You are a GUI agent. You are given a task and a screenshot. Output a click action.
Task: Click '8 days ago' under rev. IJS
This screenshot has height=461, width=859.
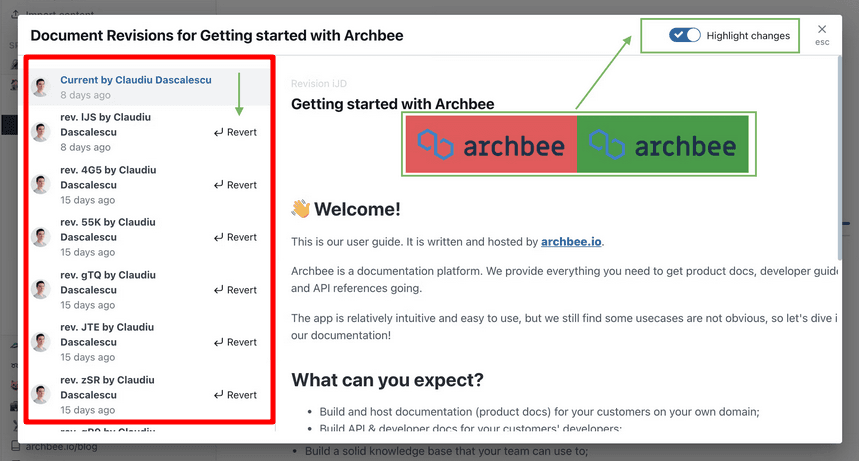(x=85, y=147)
